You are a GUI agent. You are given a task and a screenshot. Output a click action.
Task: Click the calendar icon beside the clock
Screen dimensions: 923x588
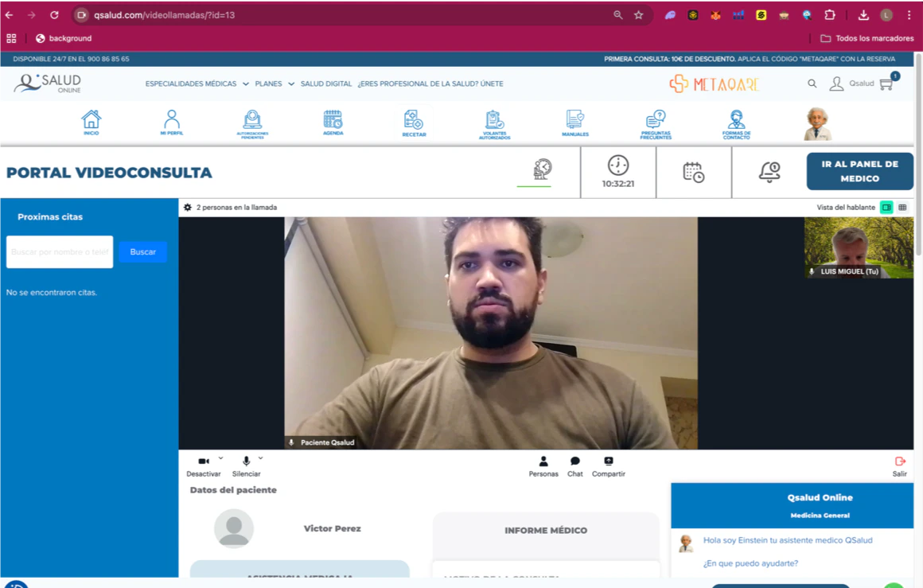coord(692,171)
